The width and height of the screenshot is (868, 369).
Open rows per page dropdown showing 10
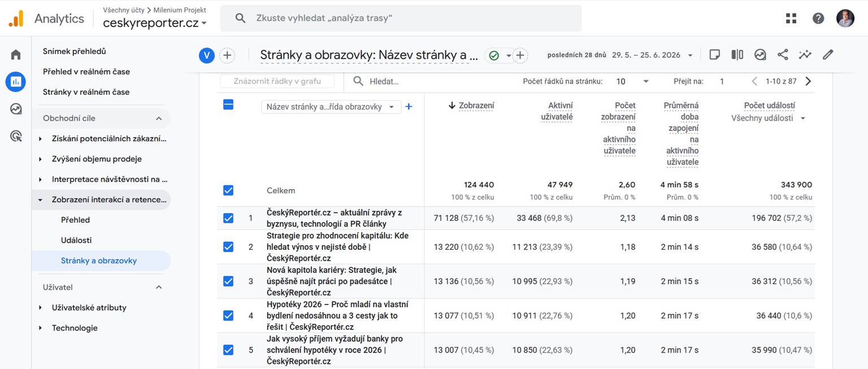pyautogui.click(x=632, y=81)
